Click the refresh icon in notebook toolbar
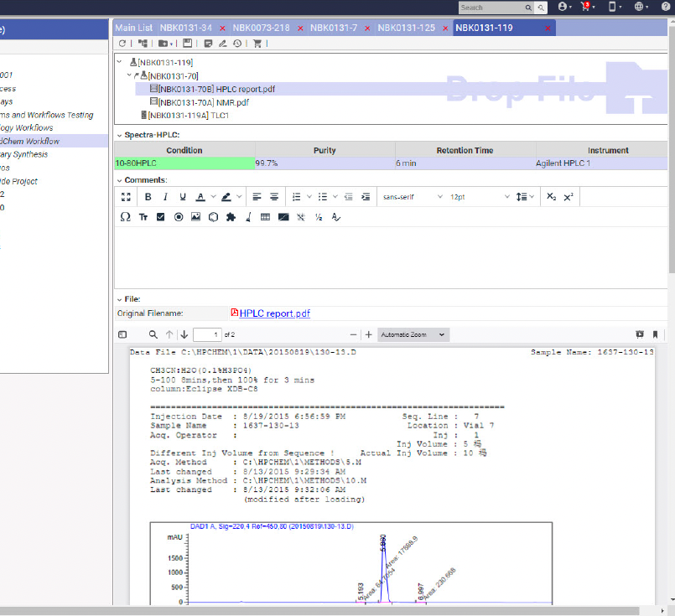The image size is (675, 616). (122, 44)
